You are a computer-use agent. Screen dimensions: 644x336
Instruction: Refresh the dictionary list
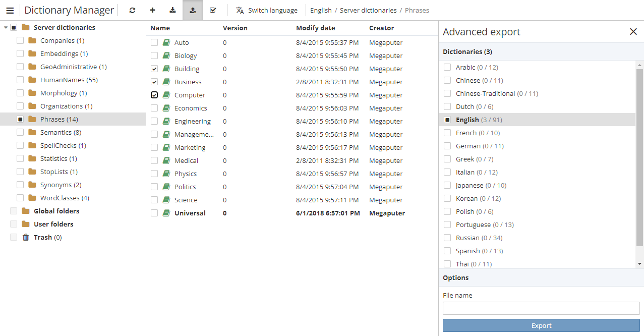tap(132, 10)
